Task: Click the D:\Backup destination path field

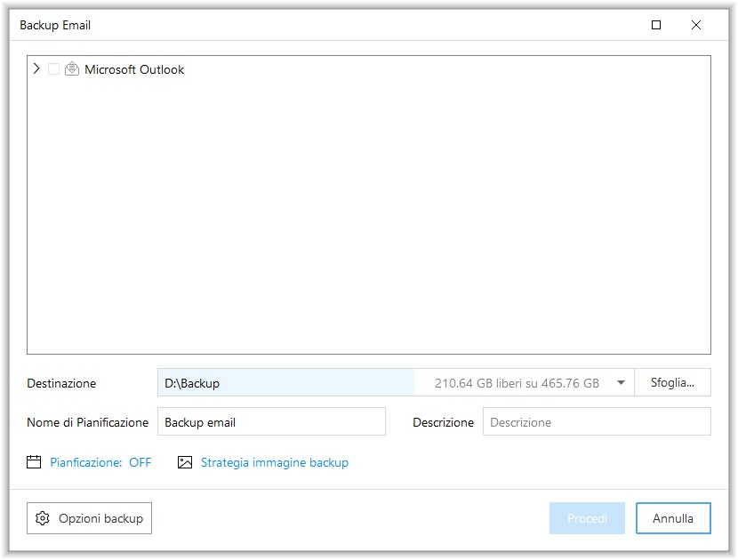Action: point(285,383)
